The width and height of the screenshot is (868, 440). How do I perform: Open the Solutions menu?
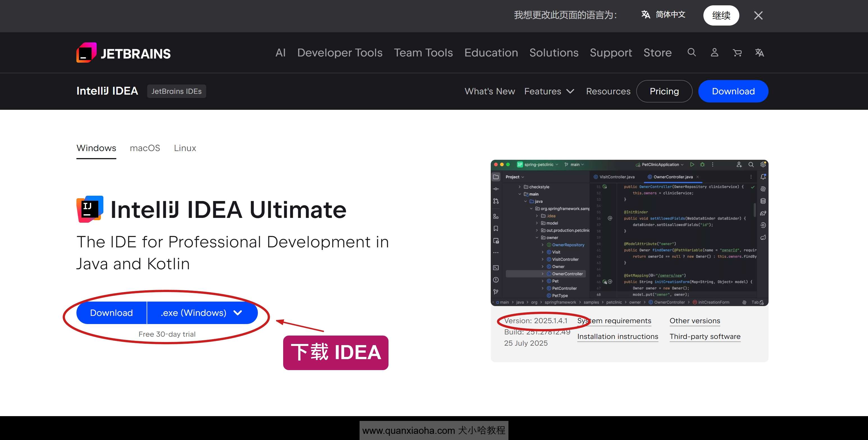tap(554, 53)
